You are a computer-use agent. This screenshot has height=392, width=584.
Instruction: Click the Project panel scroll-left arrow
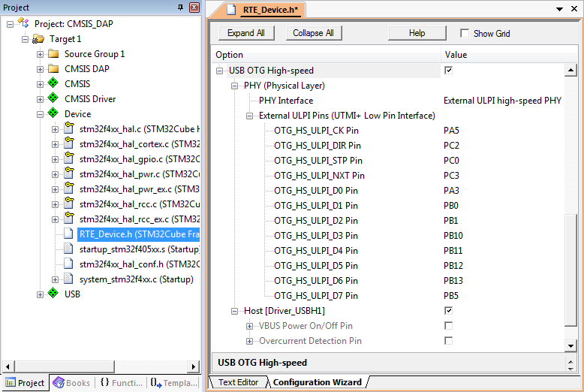pyautogui.click(x=8, y=366)
